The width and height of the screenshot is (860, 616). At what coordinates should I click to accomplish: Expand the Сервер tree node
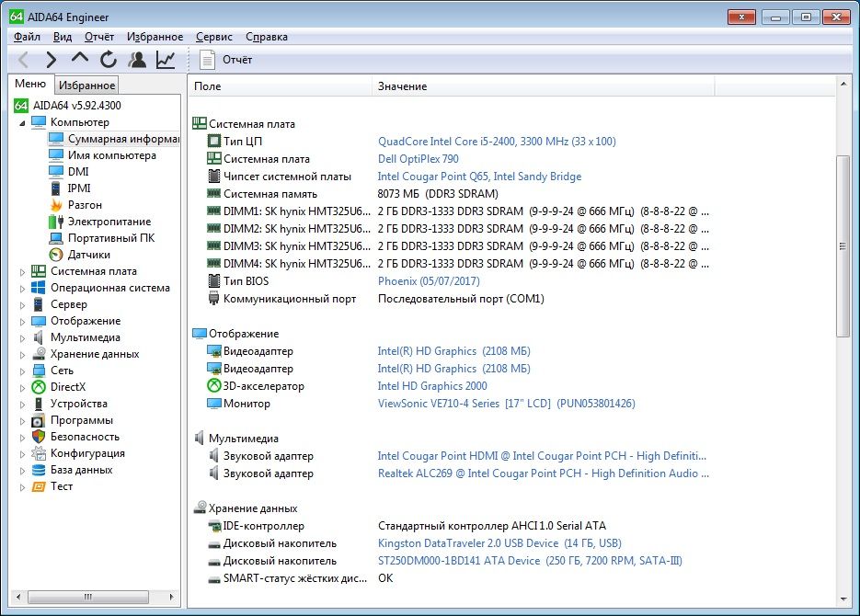[22, 304]
